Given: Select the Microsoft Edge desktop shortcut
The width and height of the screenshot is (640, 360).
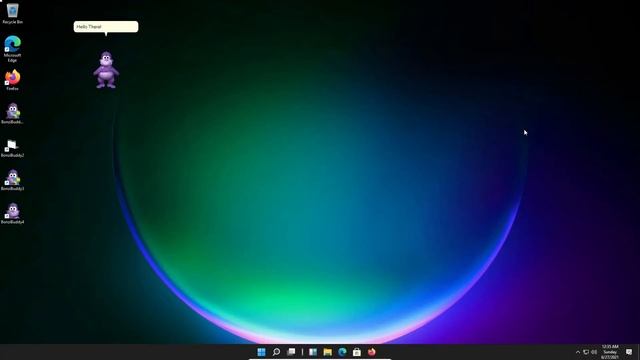Looking at the screenshot, I should coord(13,49).
